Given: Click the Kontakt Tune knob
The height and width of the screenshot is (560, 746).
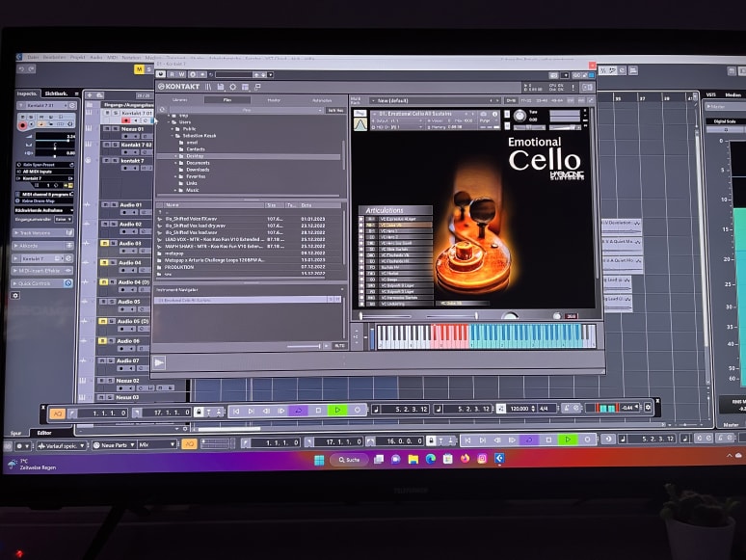Looking at the screenshot, I should [520, 116].
